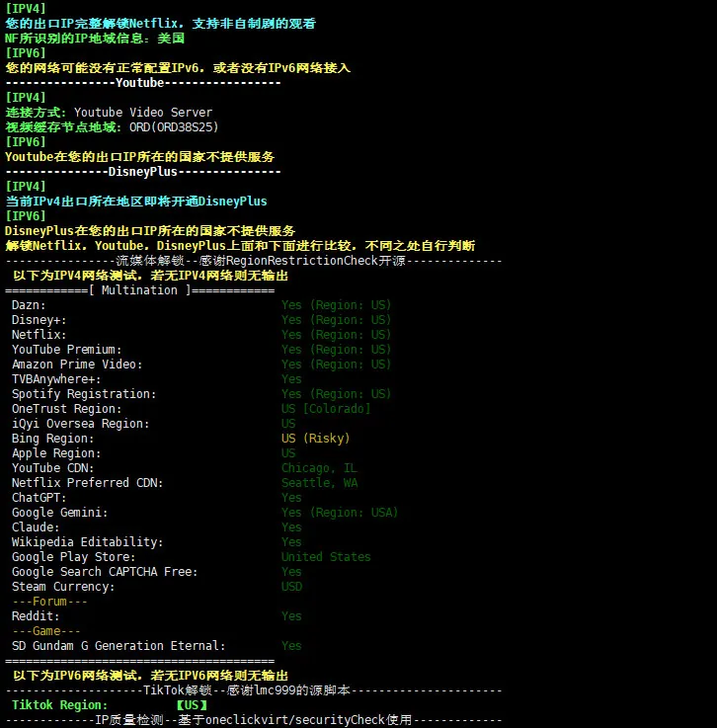Click the Netflix full-unlock message line
Viewport: 717px width, 728px height.
pos(161,24)
